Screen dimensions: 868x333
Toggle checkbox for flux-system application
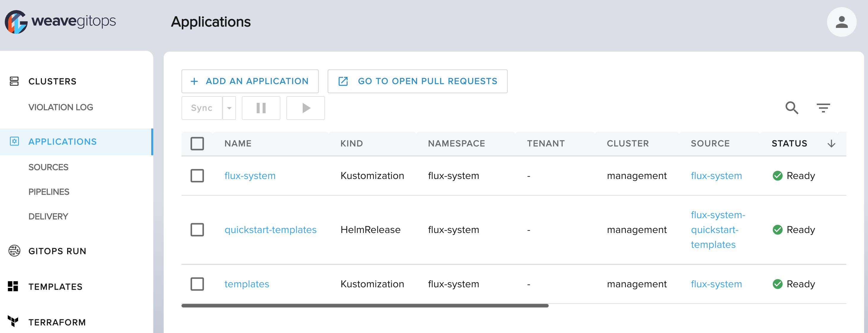click(198, 175)
